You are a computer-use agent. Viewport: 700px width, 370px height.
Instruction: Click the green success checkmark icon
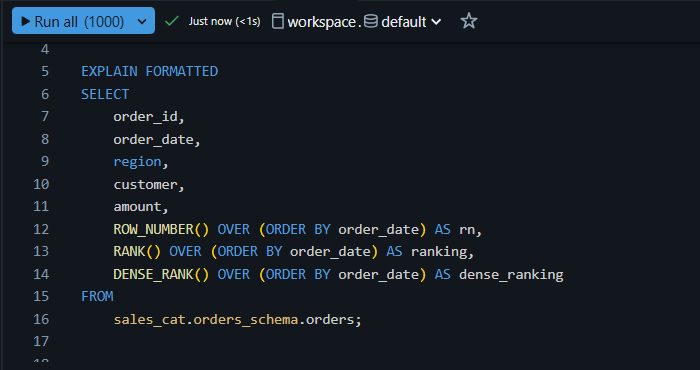click(172, 21)
